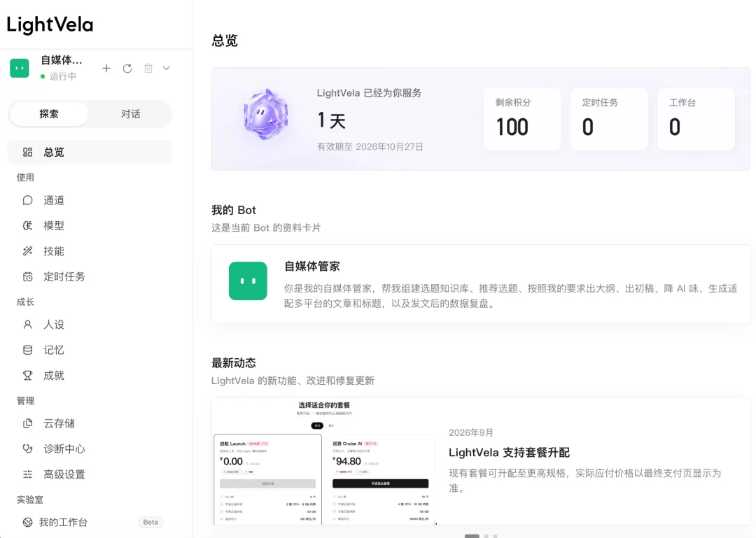Open 模型 menu item
Viewport: 756px width, 538px height.
pos(90,225)
